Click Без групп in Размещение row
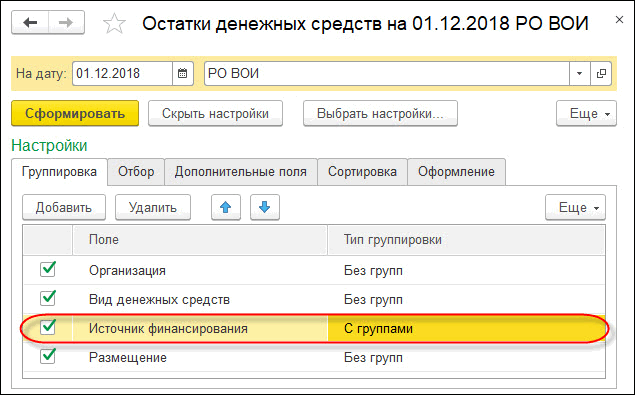 (466, 358)
